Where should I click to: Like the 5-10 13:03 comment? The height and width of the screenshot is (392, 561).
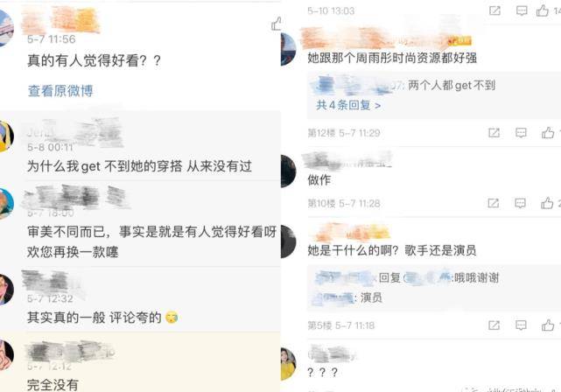coord(543,10)
